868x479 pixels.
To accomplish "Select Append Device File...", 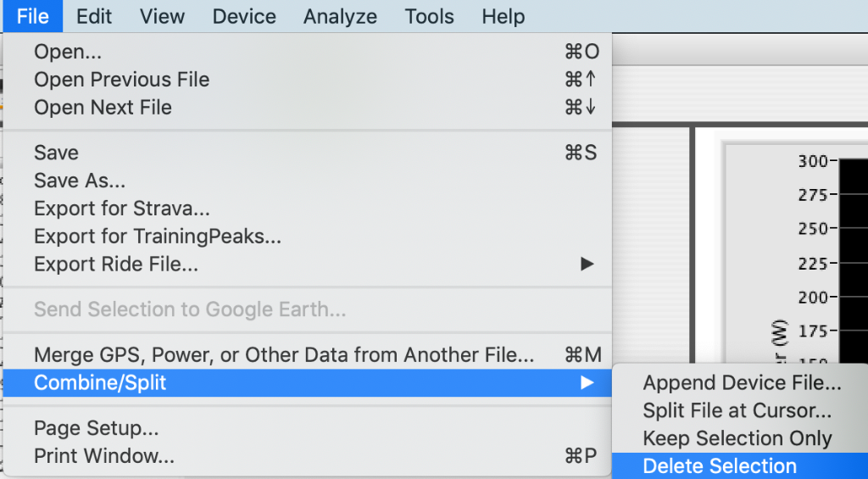I will click(740, 382).
